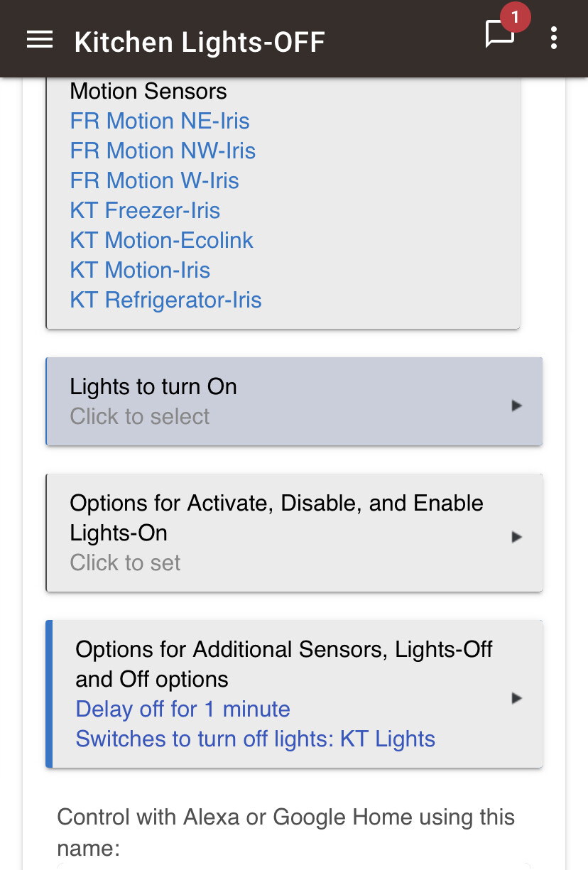Click the Motion Sensors heading
The height and width of the screenshot is (870, 588).
(x=148, y=91)
